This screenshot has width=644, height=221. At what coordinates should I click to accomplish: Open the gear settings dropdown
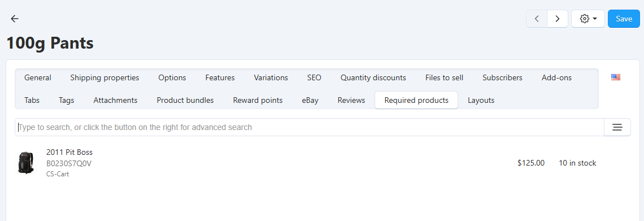[x=588, y=19]
